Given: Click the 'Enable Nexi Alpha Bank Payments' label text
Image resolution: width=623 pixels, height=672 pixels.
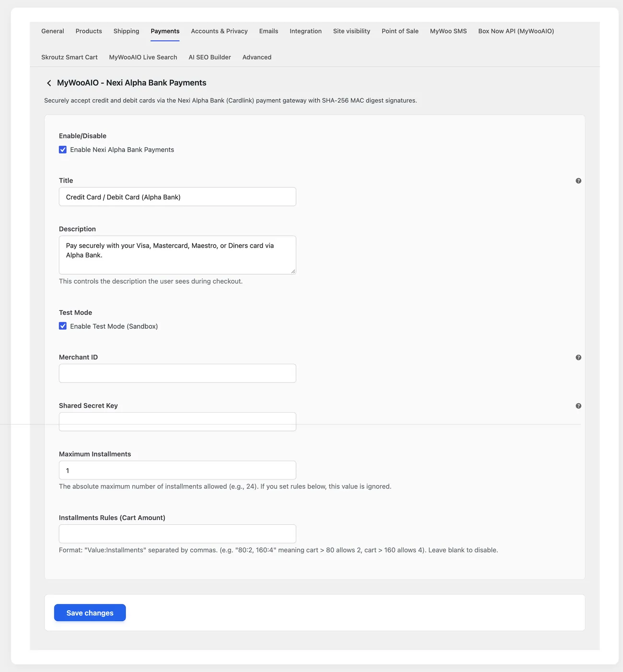Looking at the screenshot, I should tap(122, 150).
